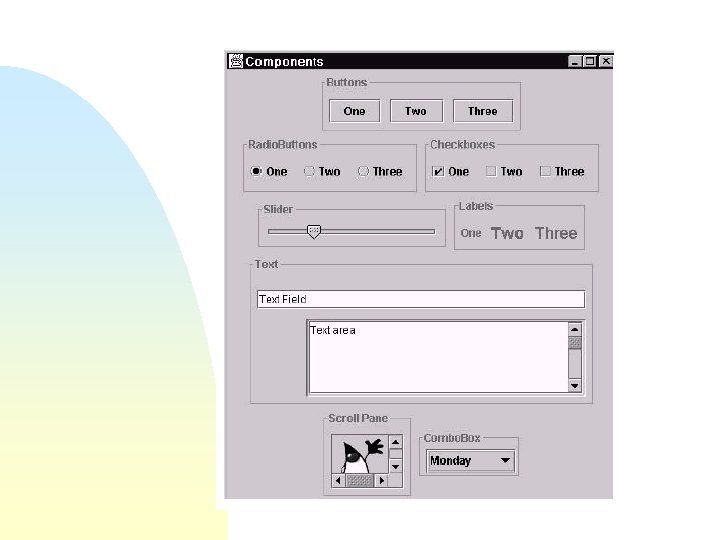Click the slider thumb knob

click(x=314, y=231)
